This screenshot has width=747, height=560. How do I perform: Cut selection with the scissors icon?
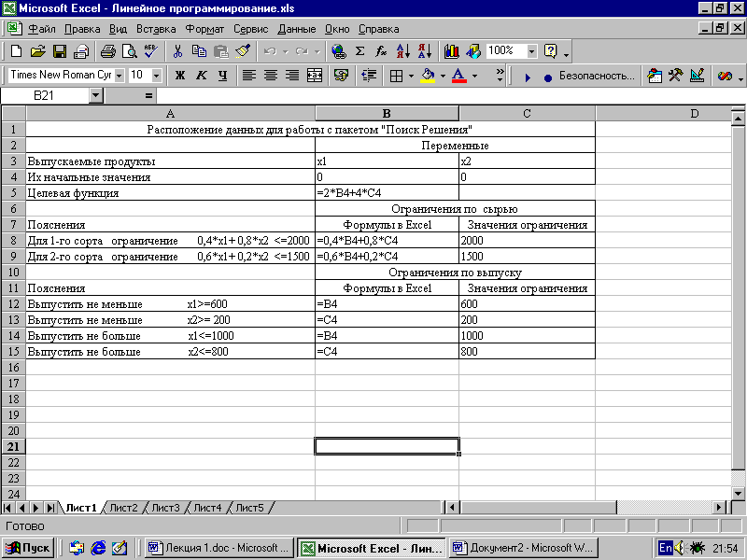[177, 51]
